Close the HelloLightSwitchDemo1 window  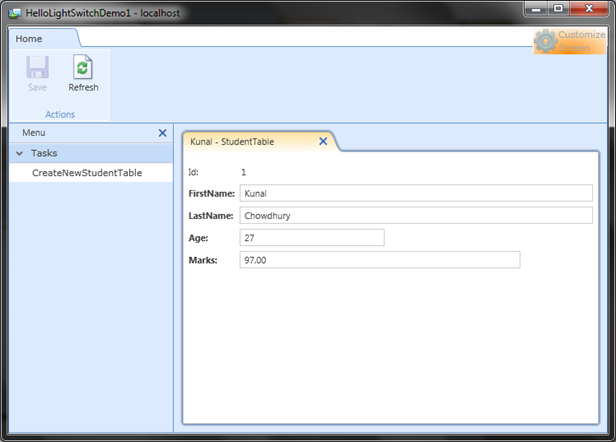click(589, 9)
